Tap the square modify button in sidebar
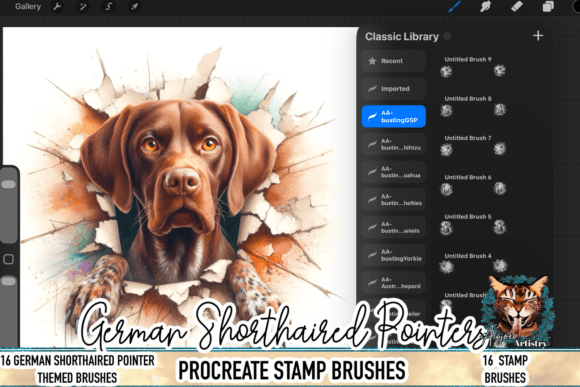The width and height of the screenshot is (580, 387). (9, 259)
